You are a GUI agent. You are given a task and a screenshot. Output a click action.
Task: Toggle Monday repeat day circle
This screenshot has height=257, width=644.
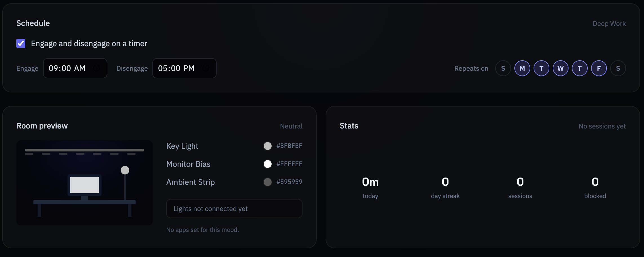(522, 68)
